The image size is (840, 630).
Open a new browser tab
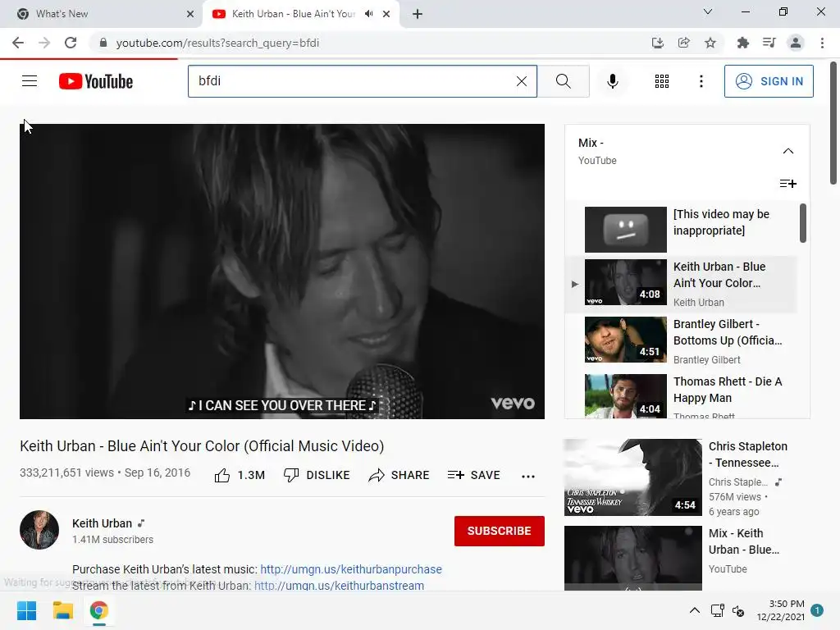pyautogui.click(x=418, y=14)
